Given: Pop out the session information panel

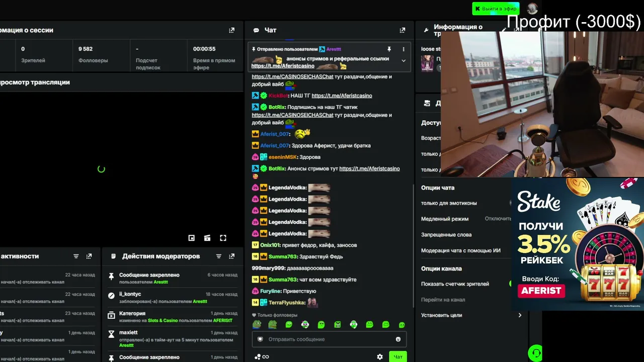Looking at the screenshot, I should 231,30.
